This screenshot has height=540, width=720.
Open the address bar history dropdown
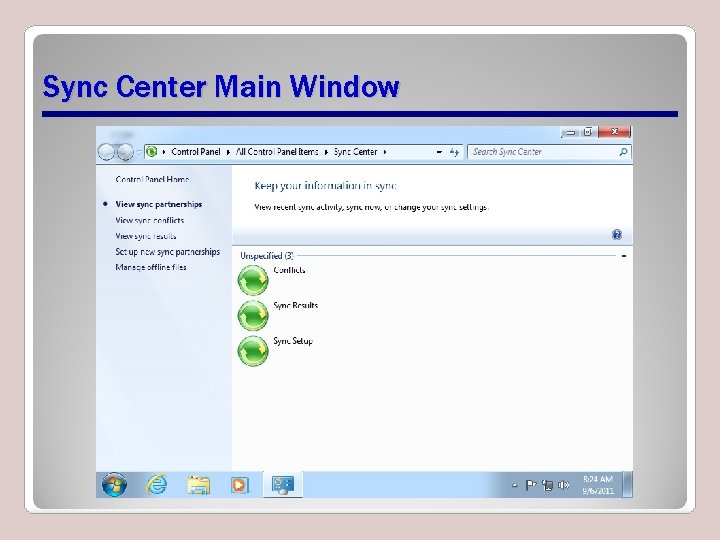439,152
